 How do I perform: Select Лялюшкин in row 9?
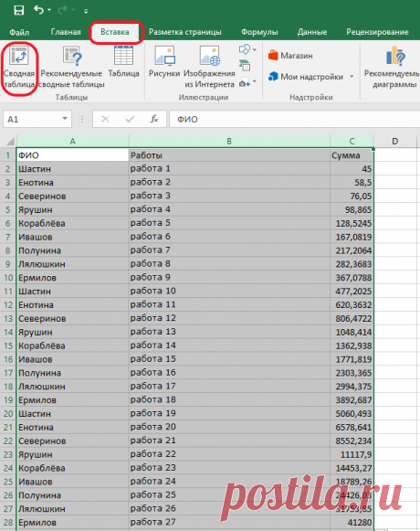[x=72, y=264]
